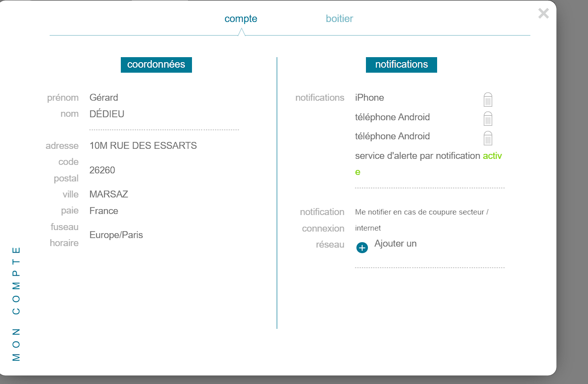Delete the iPhone notification device
Image resolution: width=588 pixels, height=384 pixels.
click(488, 100)
